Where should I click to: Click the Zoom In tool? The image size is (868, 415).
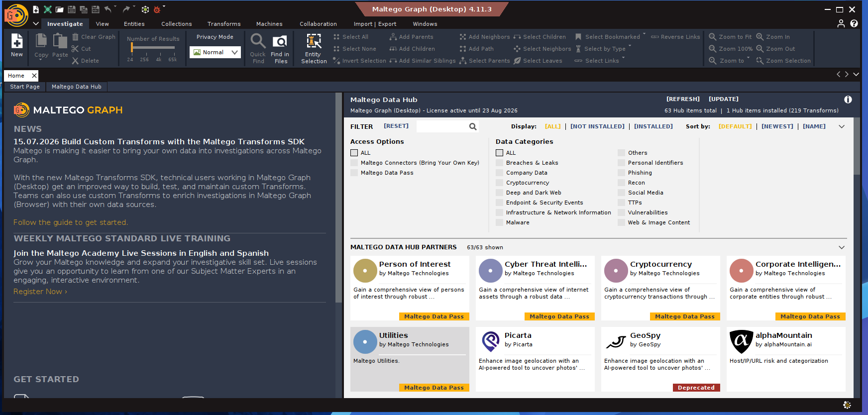[773, 37]
